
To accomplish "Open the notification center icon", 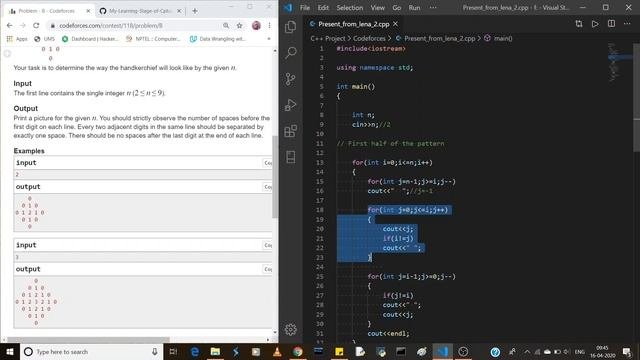I will pos(627,351).
